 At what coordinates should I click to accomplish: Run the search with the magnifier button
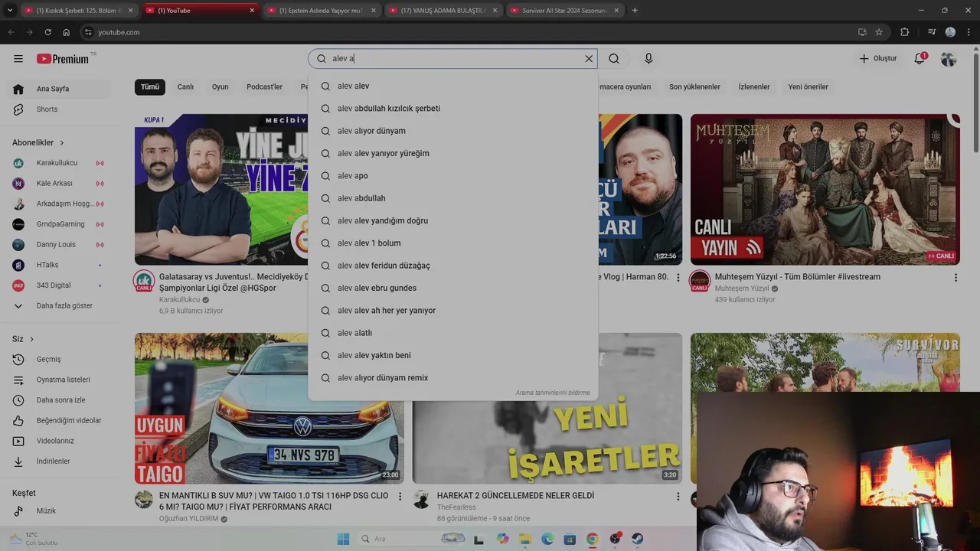click(x=614, y=59)
